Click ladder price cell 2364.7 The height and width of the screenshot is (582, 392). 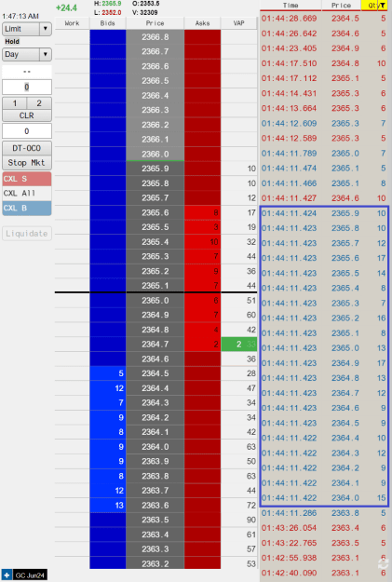pyautogui.click(x=155, y=344)
